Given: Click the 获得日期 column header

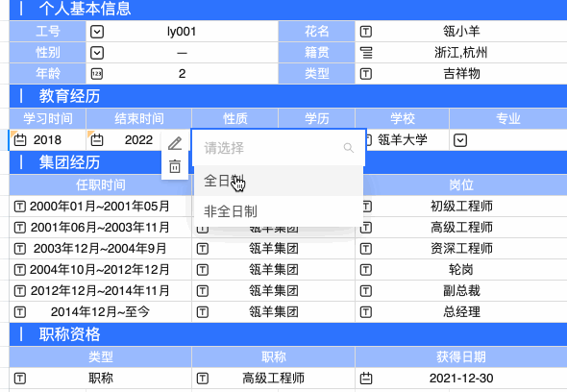Looking at the screenshot, I should click(461, 356).
